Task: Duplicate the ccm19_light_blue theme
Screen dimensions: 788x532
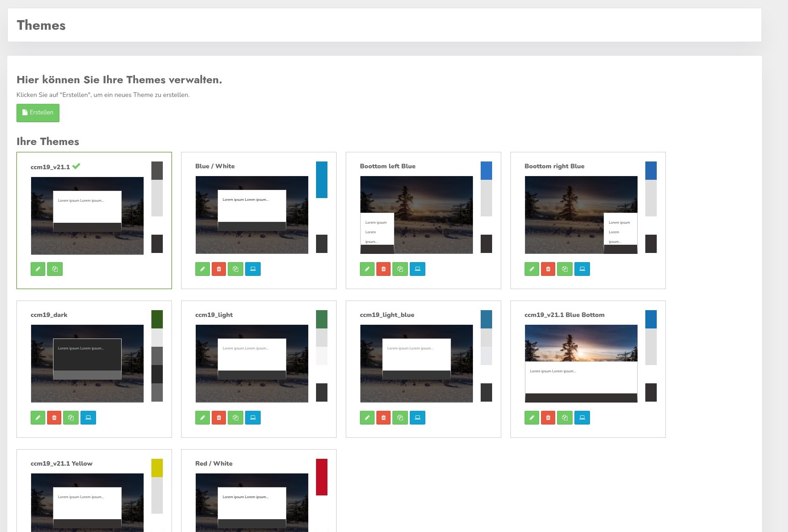Action: pyautogui.click(x=400, y=418)
